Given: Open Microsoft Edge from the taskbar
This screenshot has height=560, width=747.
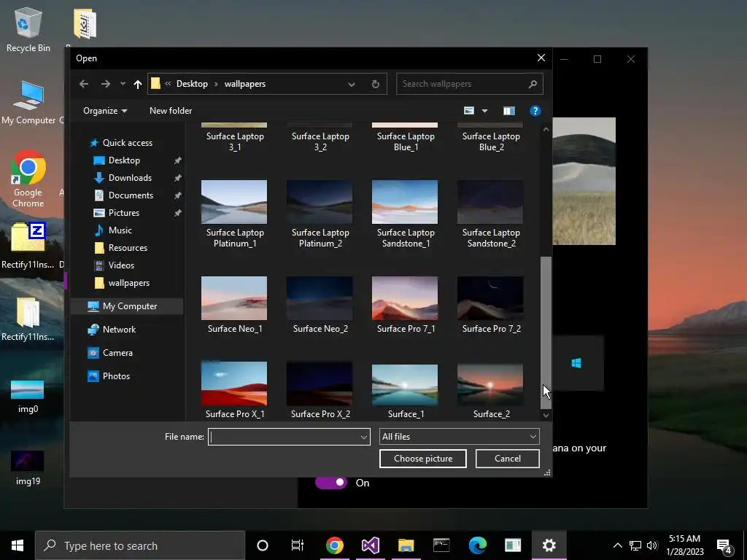Looking at the screenshot, I should (477, 545).
